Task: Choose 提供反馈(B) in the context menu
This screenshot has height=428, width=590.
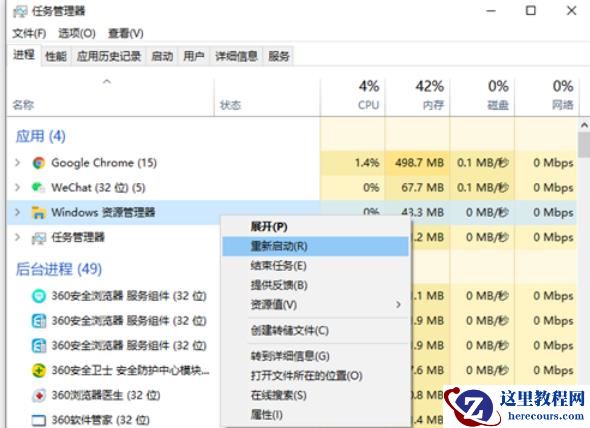Action: [315, 285]
